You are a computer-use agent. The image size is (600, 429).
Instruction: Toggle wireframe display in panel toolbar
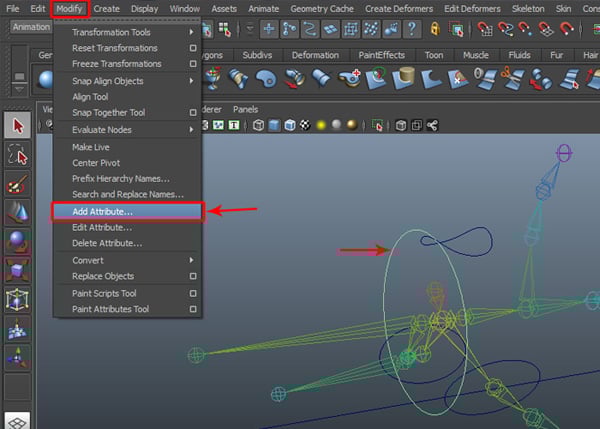pos(259,125)
